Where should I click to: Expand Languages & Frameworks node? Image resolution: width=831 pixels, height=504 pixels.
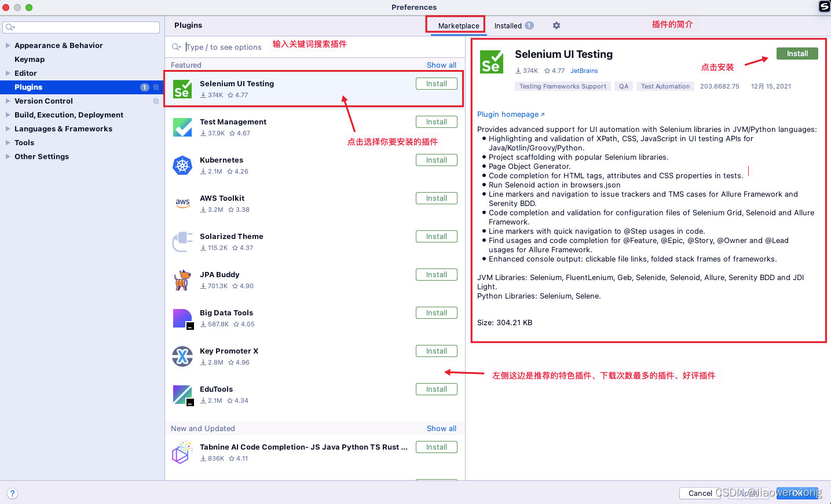(x=8, y=128)
